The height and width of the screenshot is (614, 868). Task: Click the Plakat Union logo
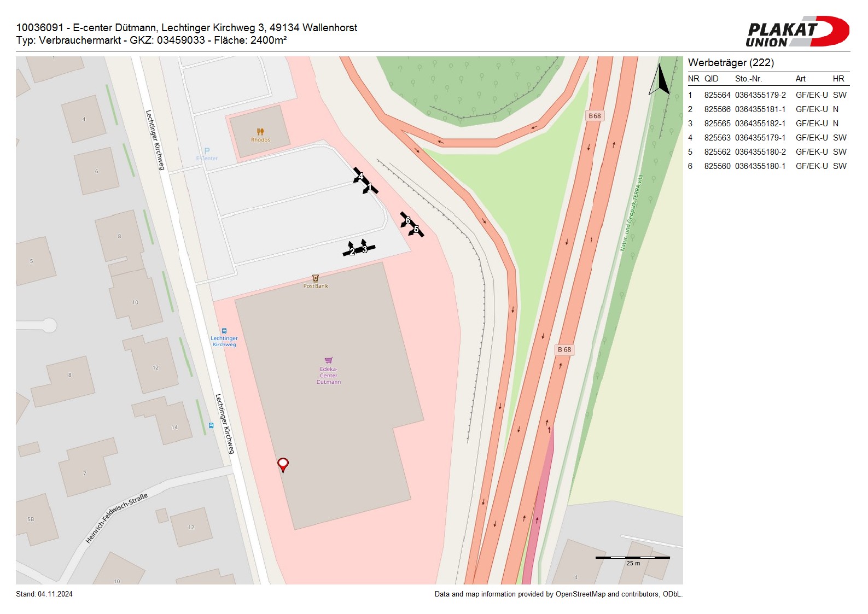pos(797,32)
